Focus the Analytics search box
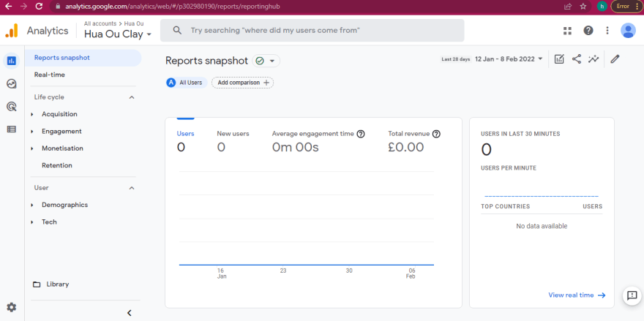 [312, 31]
